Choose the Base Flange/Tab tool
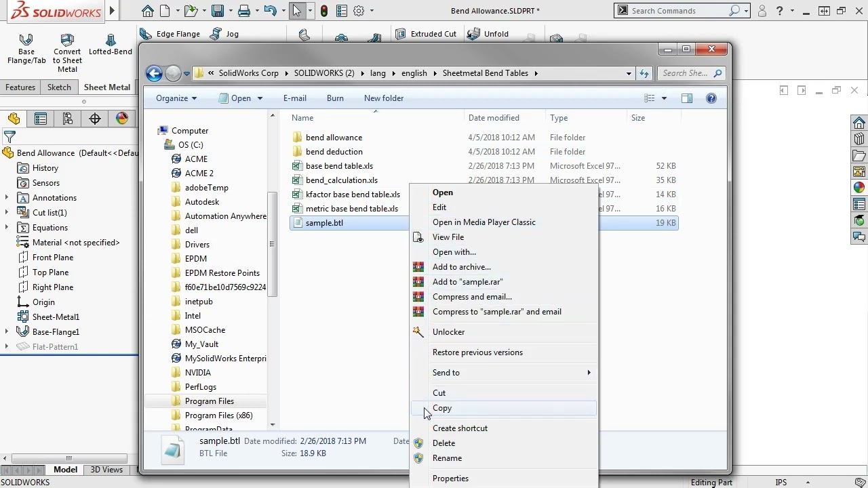Screen dimensions: 868x488 click(26, 49)
